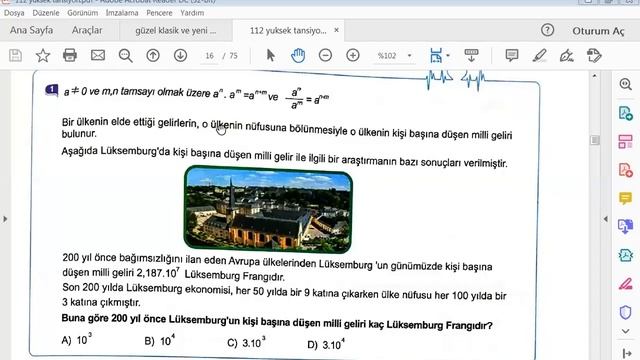Zoom in with the plus button

[353, 55]
